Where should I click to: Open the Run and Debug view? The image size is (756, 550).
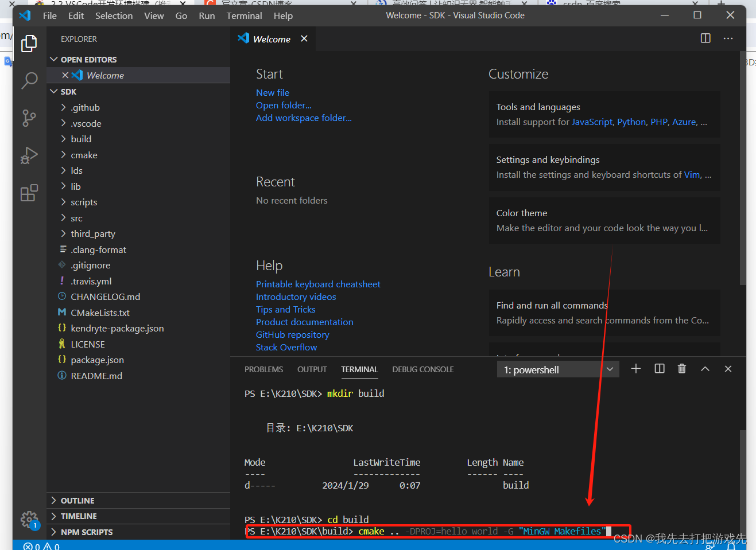click(x=29, y=155)
